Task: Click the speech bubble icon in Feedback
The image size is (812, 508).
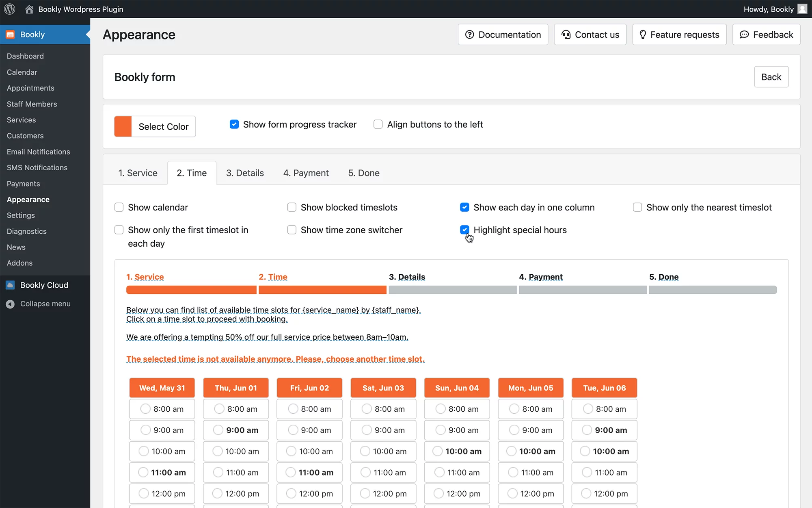Action: (744, 35)
